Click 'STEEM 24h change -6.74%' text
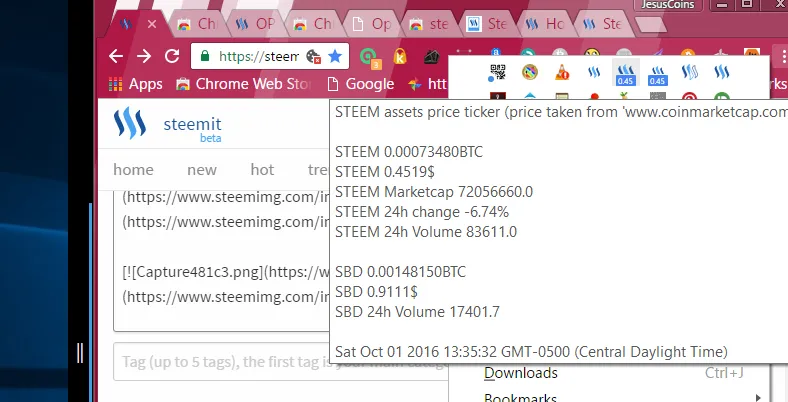The height and width of the screenshot is (402, 788). 422,212
